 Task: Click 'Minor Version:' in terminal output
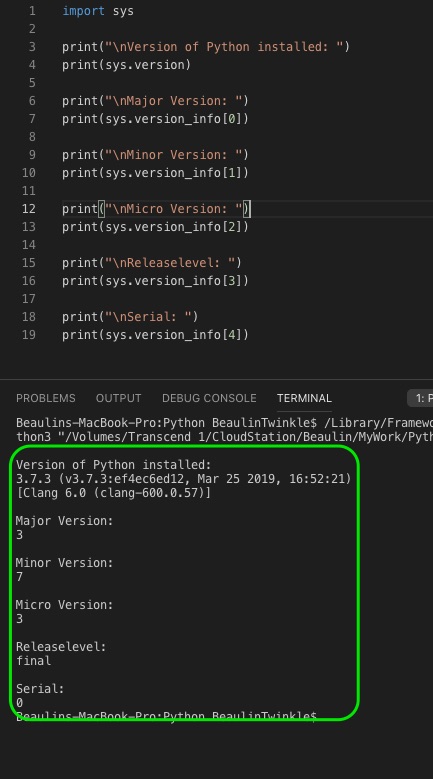65,562
